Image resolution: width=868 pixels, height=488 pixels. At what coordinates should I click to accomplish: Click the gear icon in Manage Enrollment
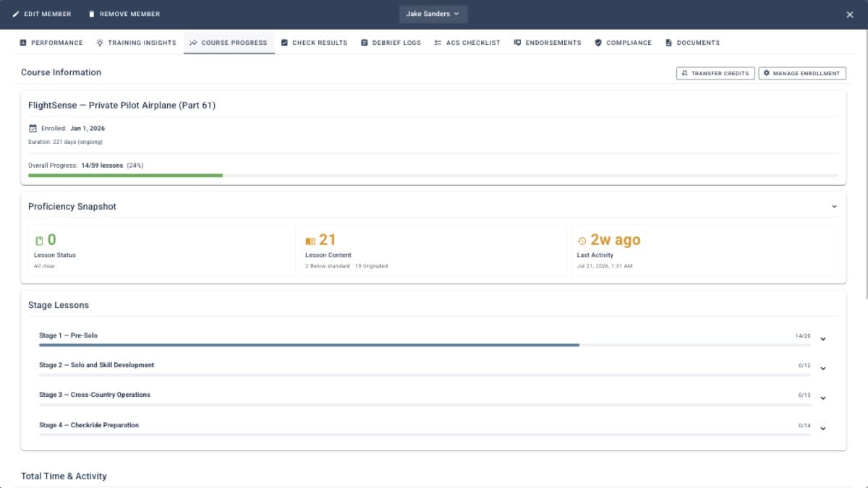pos(767,73)
